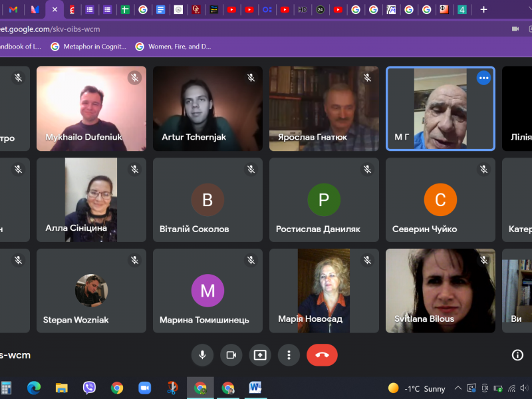Open the three-dot more options menu
532x399 pixels.
[x=289, y=355]
